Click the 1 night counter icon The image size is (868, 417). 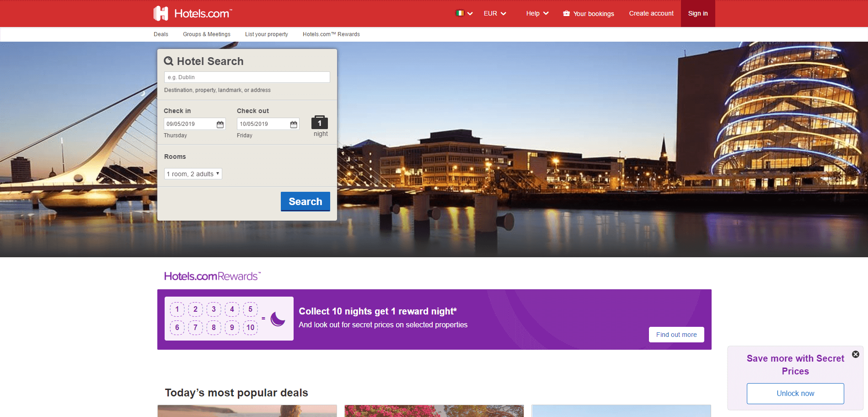(320, 122)
